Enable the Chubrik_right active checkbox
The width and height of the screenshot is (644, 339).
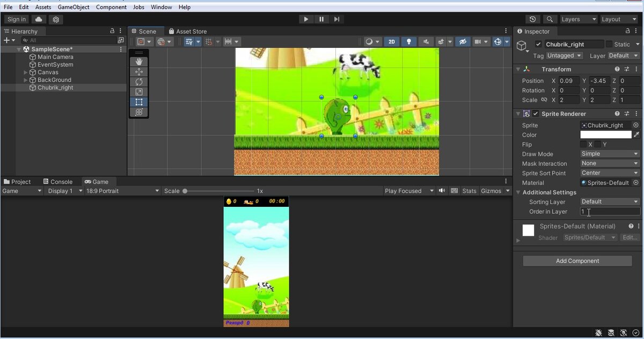click(539, 44)
